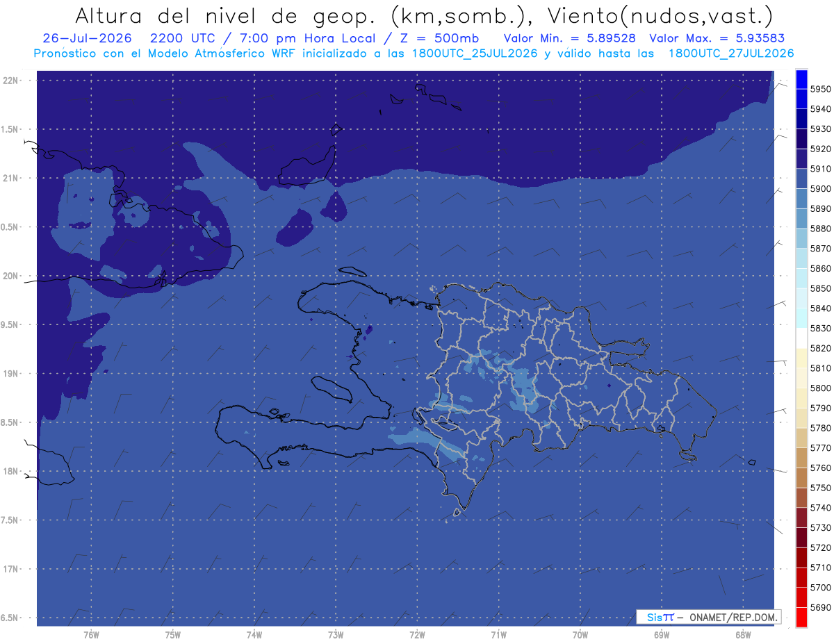
Task: Click the bright blue legend band above 5950
Action: tap(801, 79)
